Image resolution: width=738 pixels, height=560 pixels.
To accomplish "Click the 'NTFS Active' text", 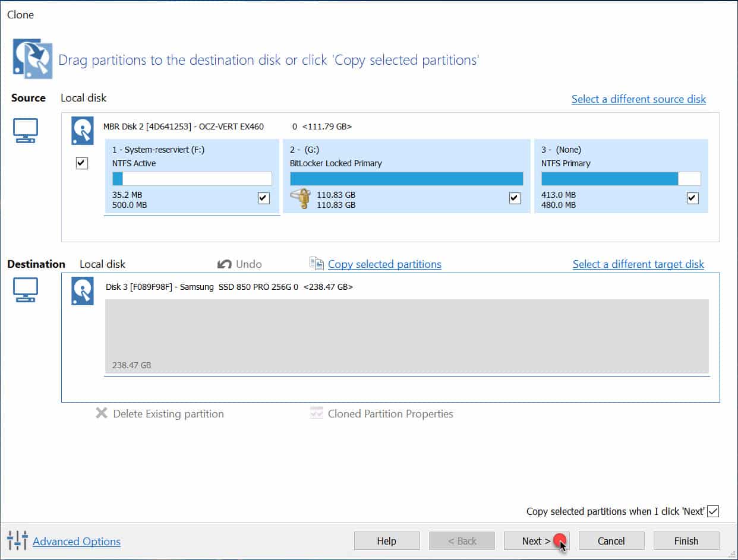I will click(134, 163).
